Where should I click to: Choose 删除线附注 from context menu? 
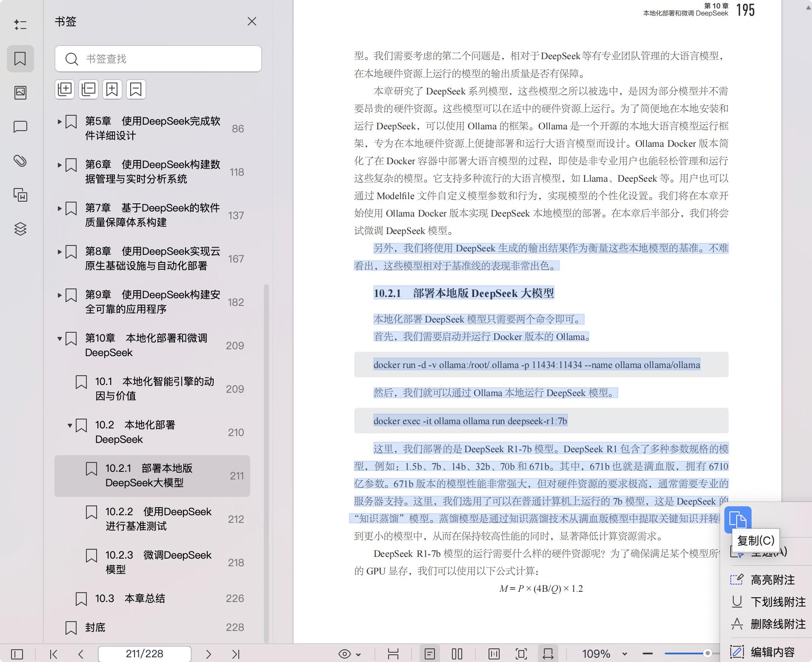coord(768,624)
